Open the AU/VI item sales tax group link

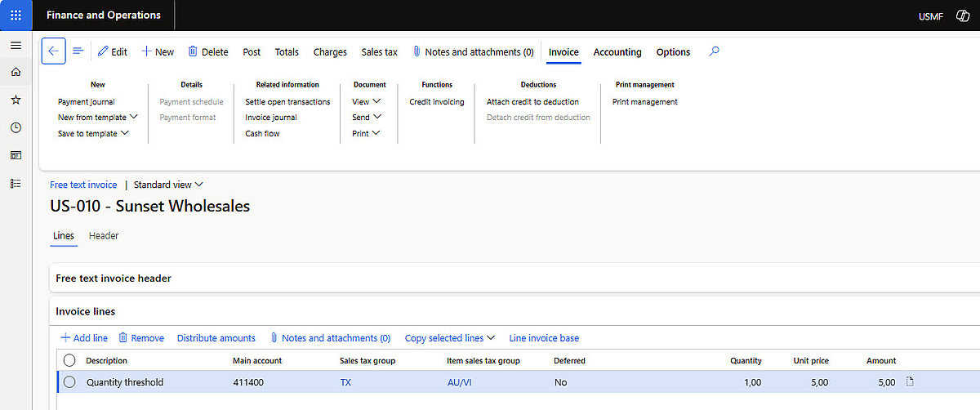pos(460,381)
